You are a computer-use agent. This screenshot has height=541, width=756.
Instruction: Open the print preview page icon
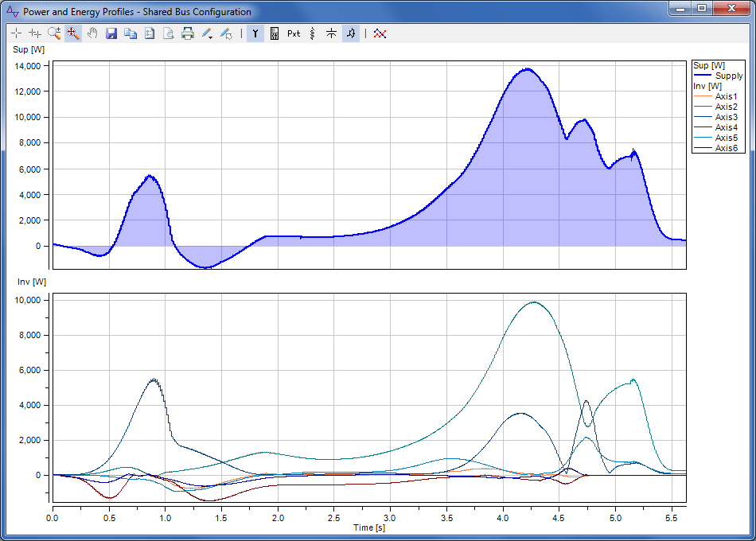tap(168, 33)
